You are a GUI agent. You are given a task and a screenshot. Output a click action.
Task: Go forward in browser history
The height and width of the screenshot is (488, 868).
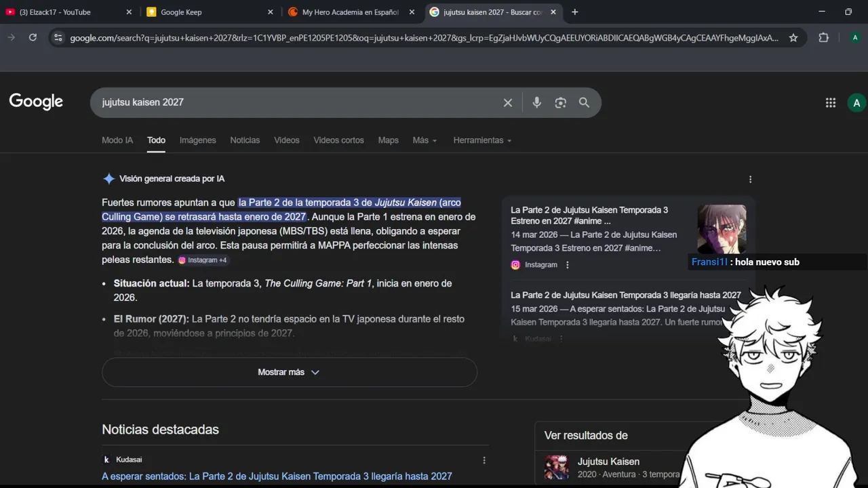11,38
